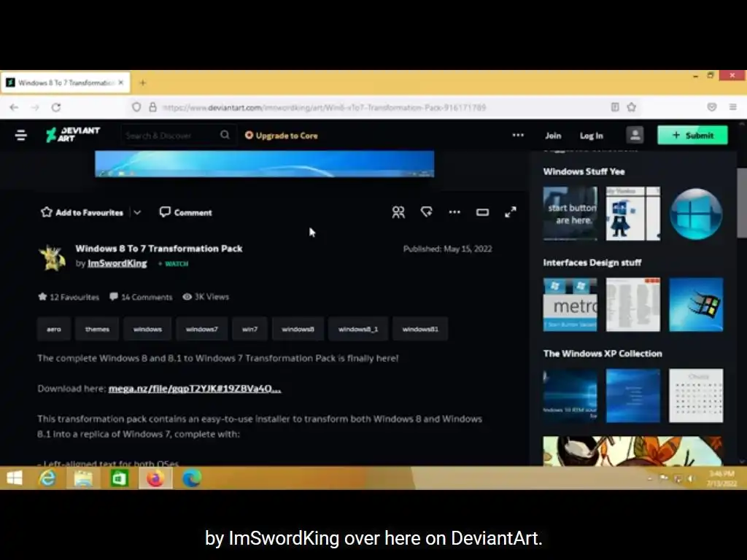Select the windows8_1 tag

[x=358, y=329]
